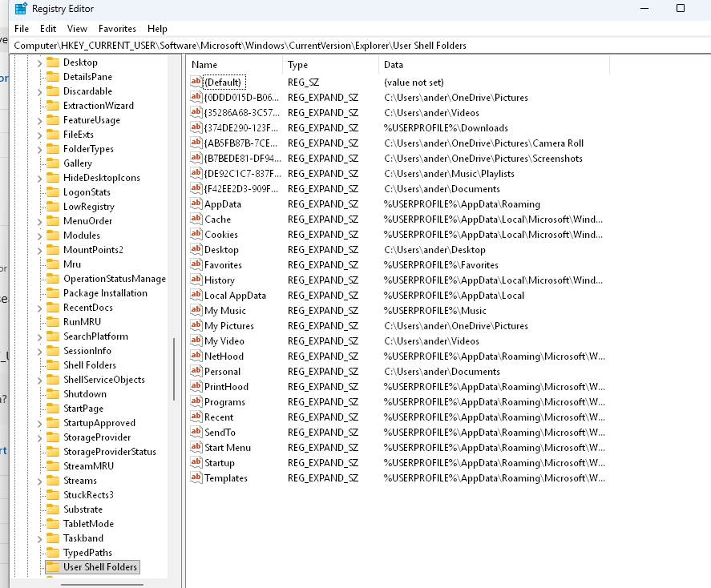Open the Favorites menu
Screen dimensions: 711x588
[117, 29]
